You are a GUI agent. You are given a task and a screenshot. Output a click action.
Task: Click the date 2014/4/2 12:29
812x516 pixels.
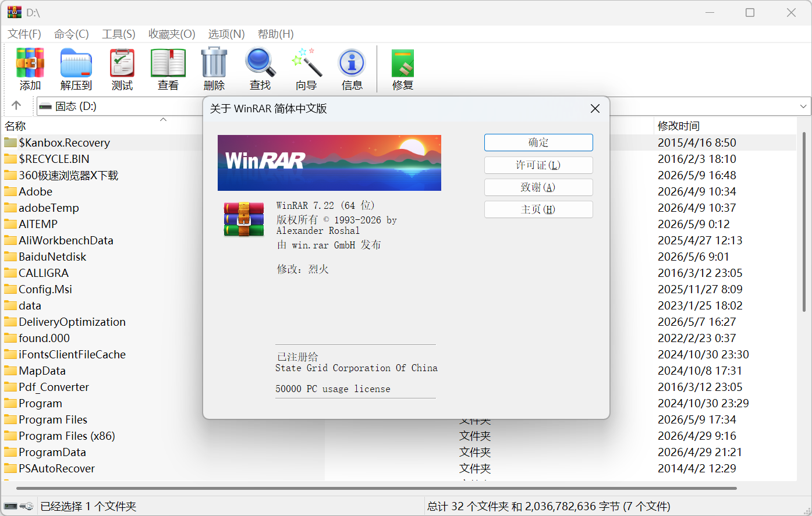click(x=697, y=468)
